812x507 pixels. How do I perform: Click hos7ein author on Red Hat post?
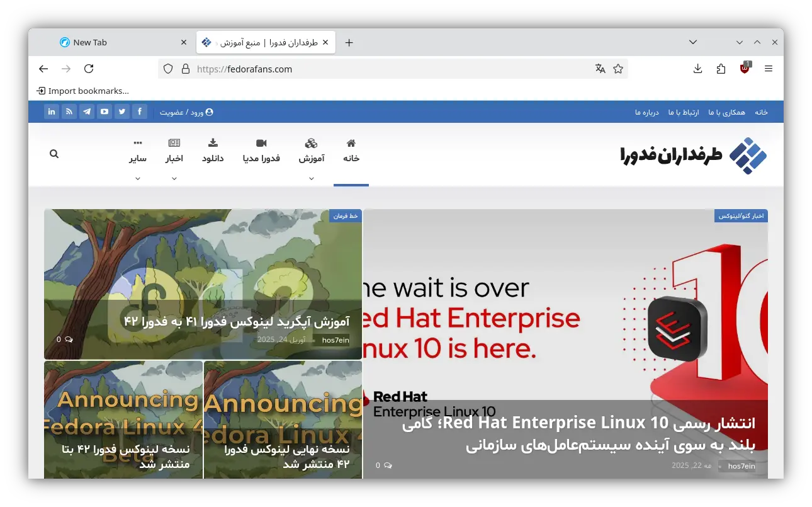[x=742, y=466]
